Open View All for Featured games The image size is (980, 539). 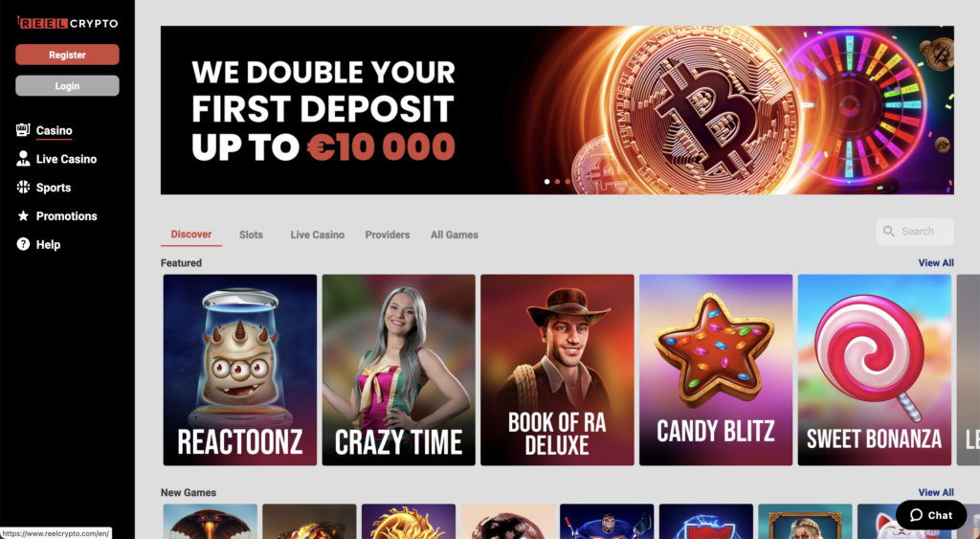click(x=936, y=262)
